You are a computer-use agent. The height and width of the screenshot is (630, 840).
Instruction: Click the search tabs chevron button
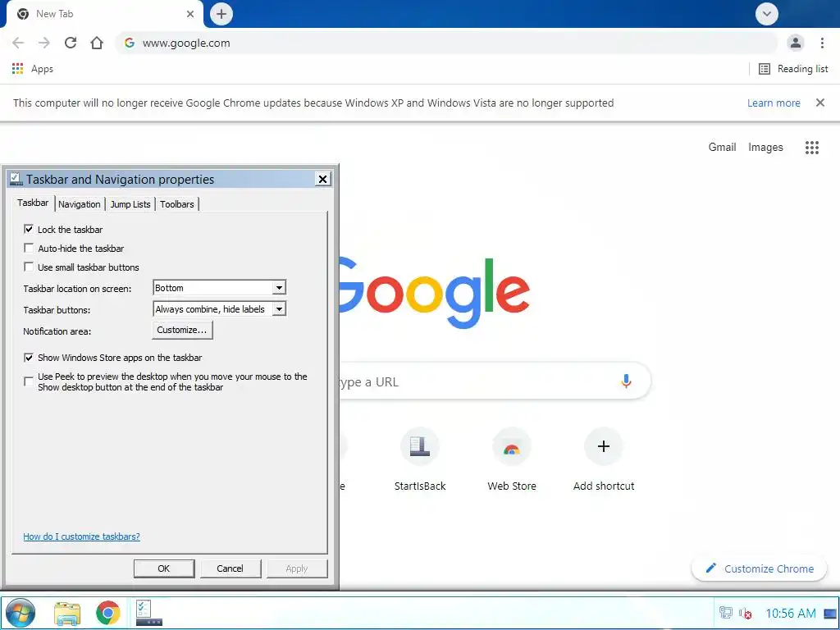pos(767,14)
